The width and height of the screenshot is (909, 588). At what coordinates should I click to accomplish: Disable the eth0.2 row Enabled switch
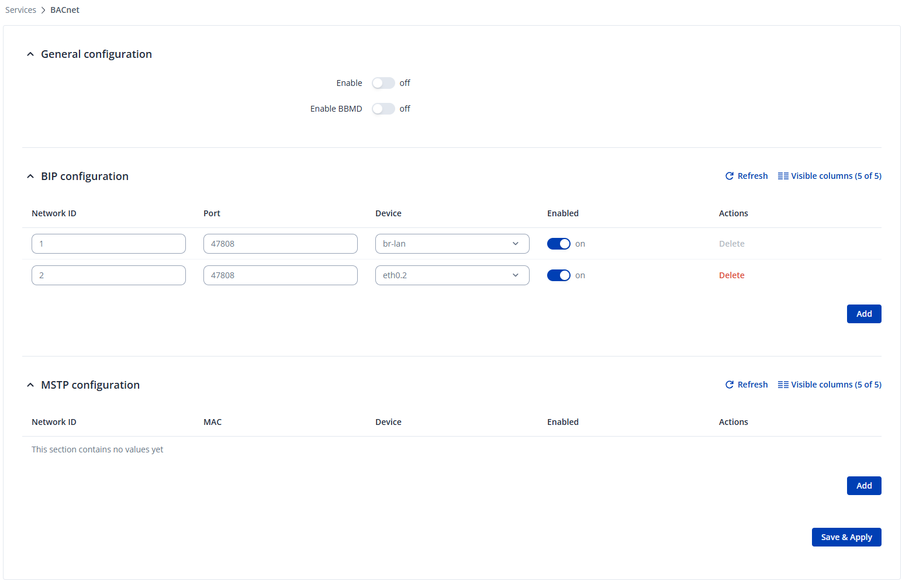pyautogui.click(x=558, y=275)
